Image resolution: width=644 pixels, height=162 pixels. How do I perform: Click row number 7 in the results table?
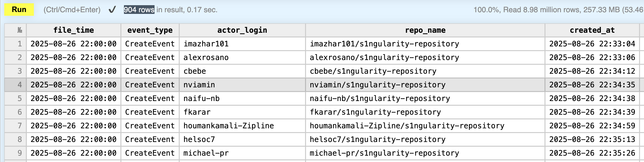click(x=16, y=126)
